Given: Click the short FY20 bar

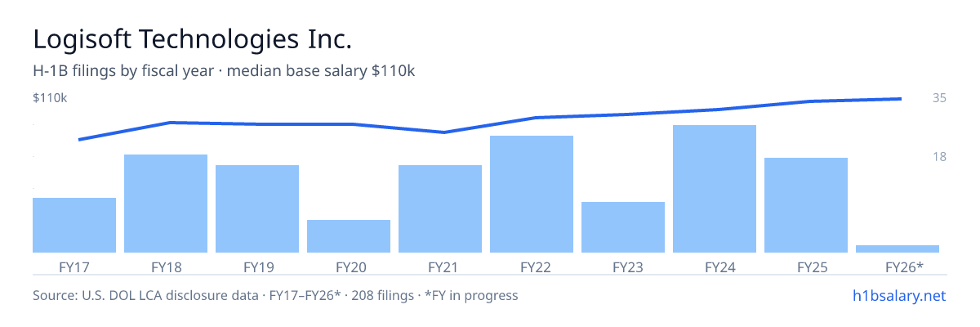Looking at the screenshot, I should [349, 236].
